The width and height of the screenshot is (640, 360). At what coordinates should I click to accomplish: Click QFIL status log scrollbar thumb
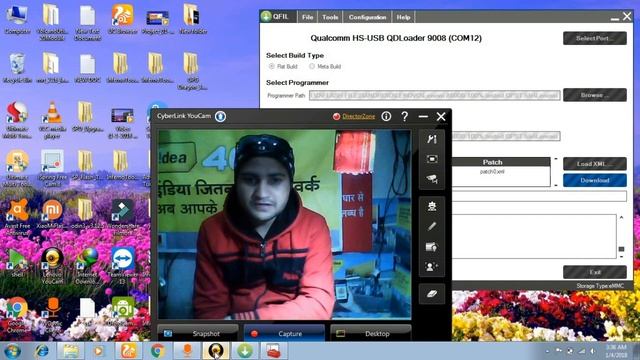621,249
